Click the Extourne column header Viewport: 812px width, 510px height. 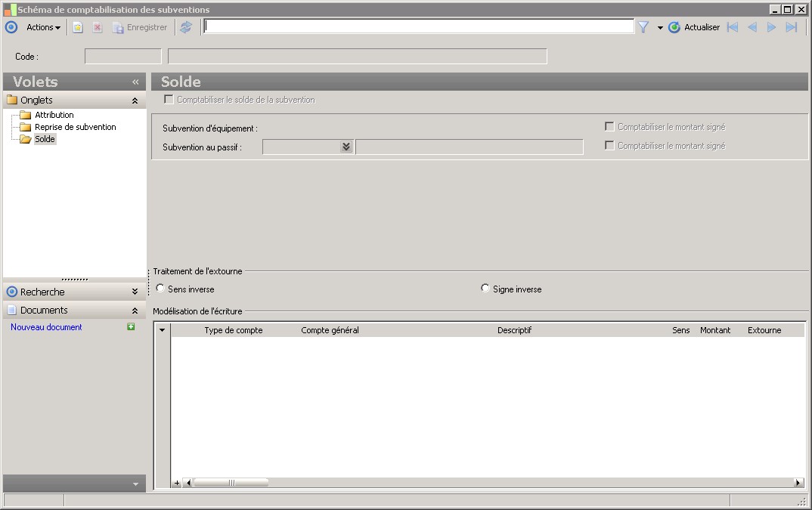pos(764,330)
